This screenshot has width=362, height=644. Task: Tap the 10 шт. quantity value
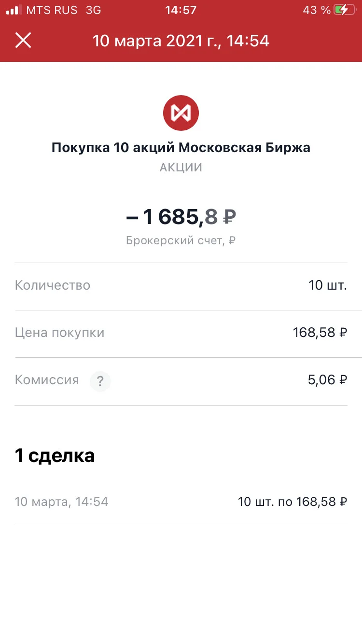tap(328, 285)
